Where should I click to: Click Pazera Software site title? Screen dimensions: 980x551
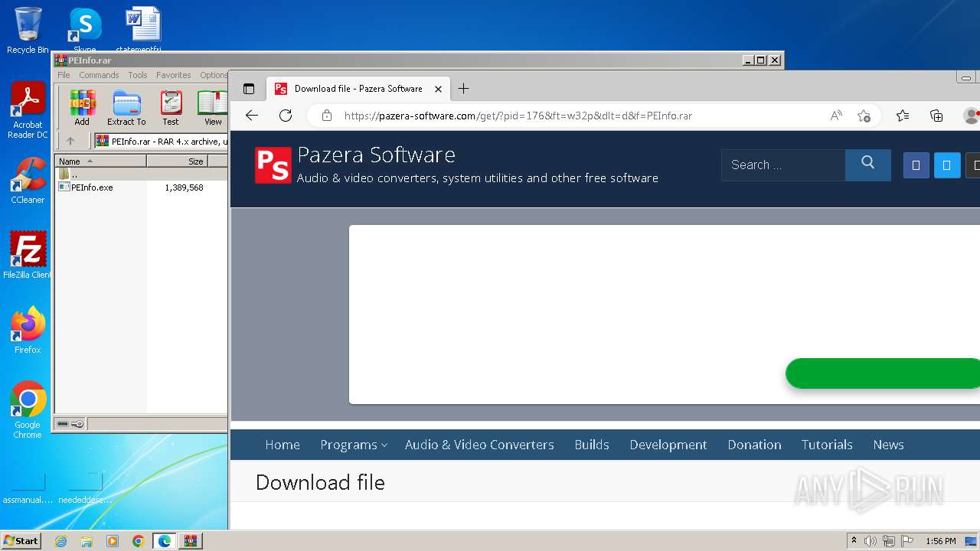(x=376, y=155)
